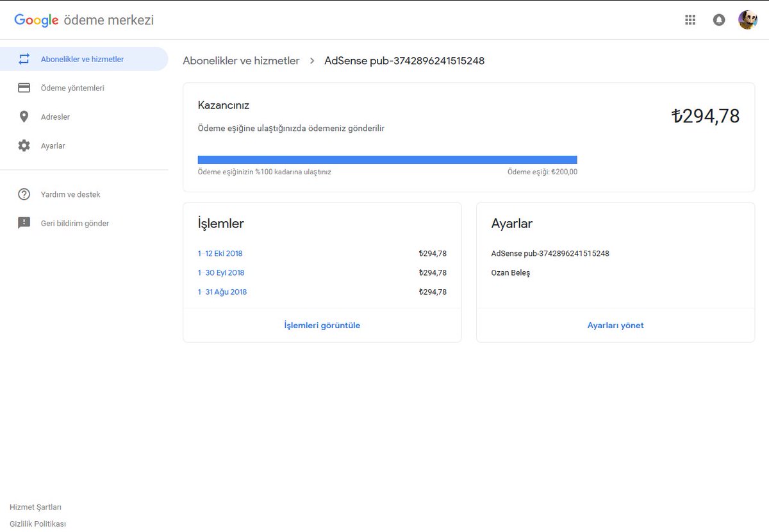Open the notifications bell icon
Viewport: 769px width, 532px height.
719,20
